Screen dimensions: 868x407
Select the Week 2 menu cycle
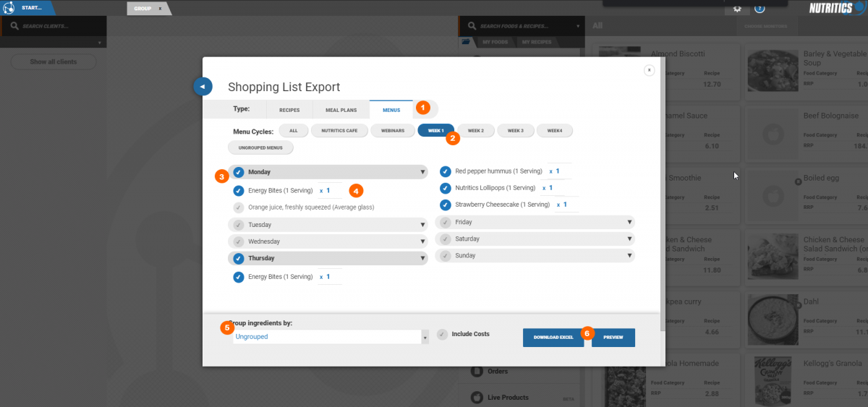(x=475, y=130)
